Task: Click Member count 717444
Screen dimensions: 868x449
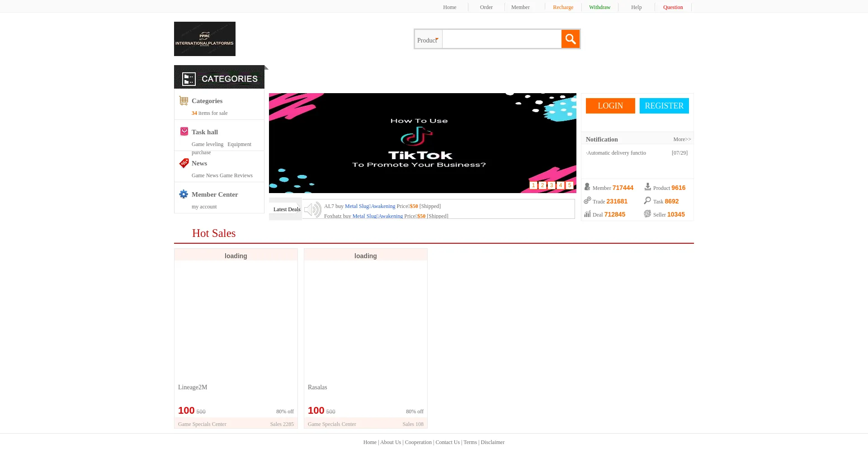Action: click(x=623, y=188)
